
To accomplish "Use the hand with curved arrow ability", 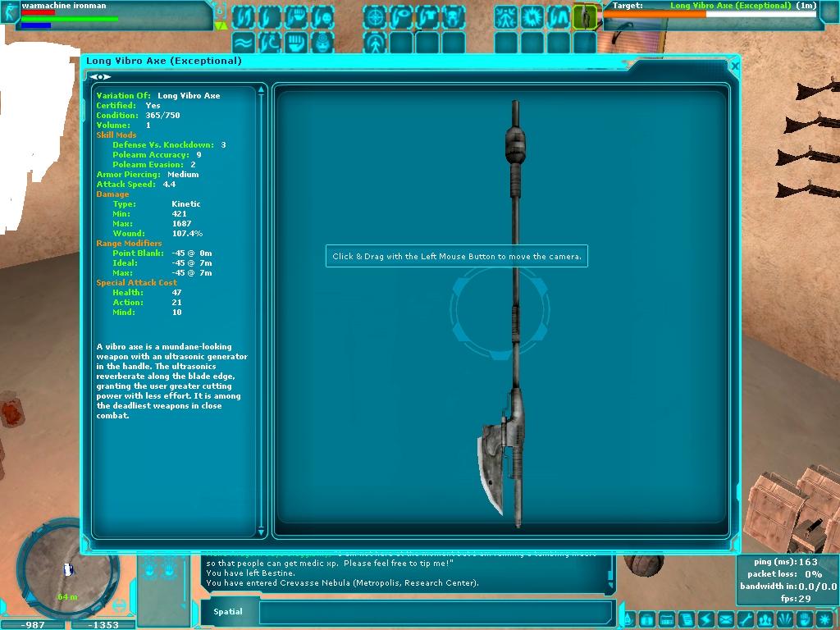I will (x=269, y=43).
